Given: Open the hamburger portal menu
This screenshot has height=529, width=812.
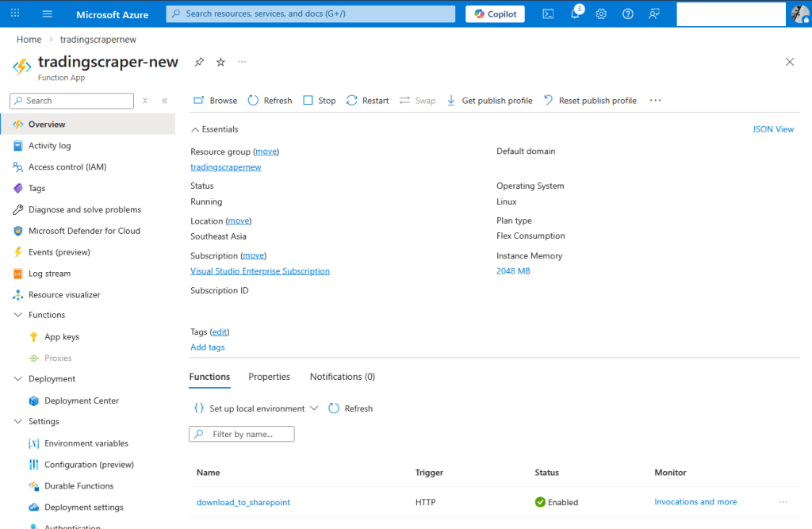Looking at the screenshot, I should pyautogui.click(x=47, y=14).
